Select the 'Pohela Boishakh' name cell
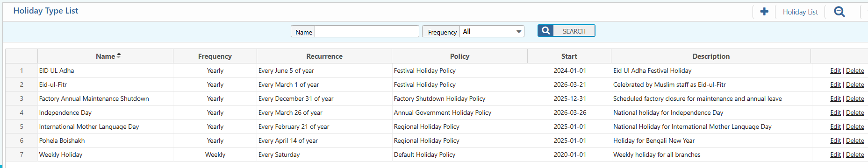 click(105, 140)
